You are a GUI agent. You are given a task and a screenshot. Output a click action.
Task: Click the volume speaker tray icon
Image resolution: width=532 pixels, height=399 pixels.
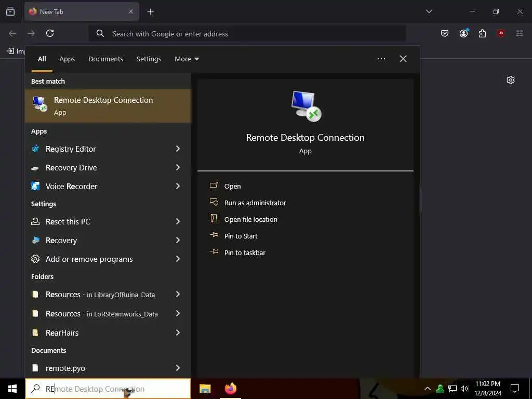coord(464,389)
